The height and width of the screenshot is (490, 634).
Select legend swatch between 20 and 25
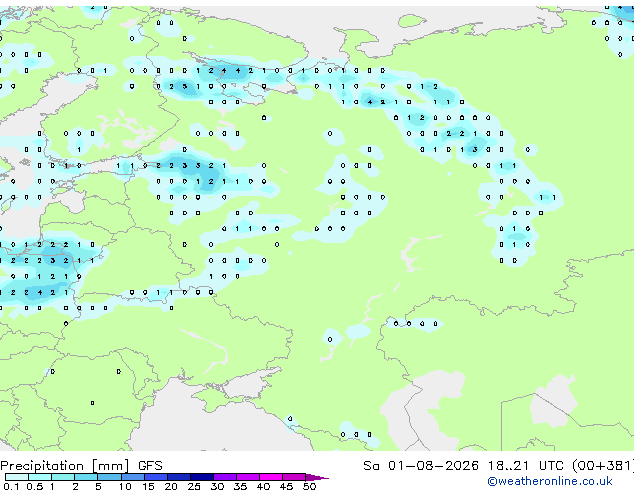pyautogui.click(x=179, y=477)
